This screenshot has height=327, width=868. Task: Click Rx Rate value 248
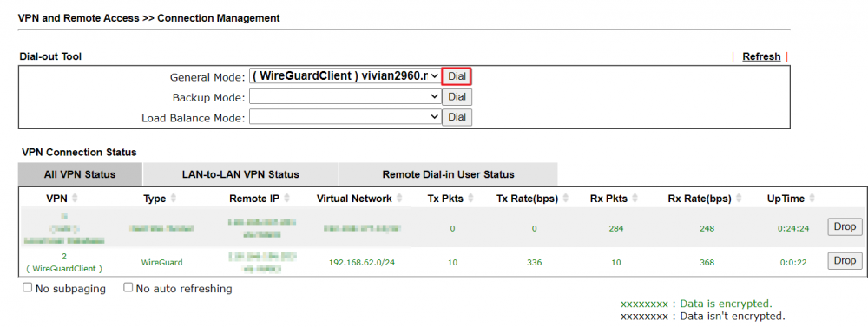pyautogui.click(x=707, y=228)
